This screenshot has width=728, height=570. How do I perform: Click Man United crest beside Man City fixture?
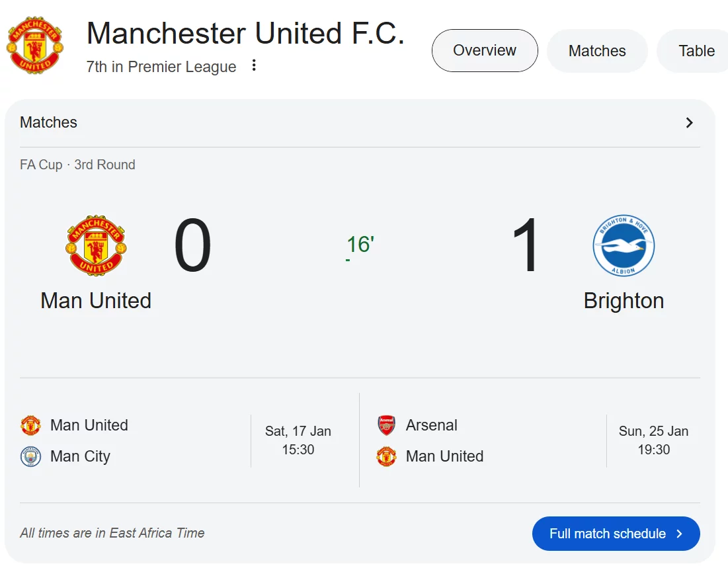31,425
